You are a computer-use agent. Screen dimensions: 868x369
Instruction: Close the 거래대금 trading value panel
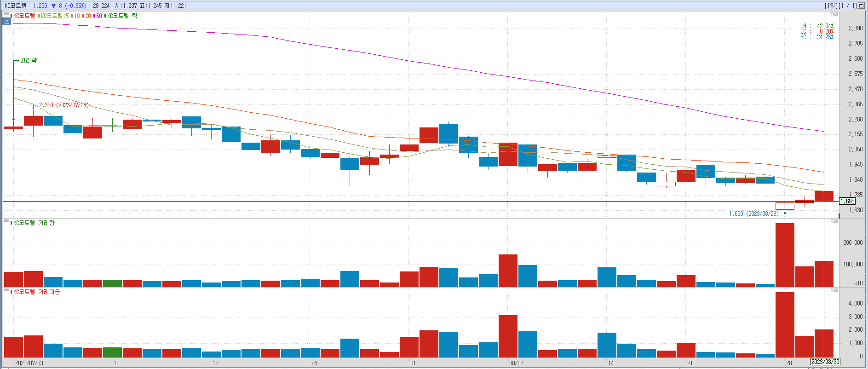pos(836,290)
